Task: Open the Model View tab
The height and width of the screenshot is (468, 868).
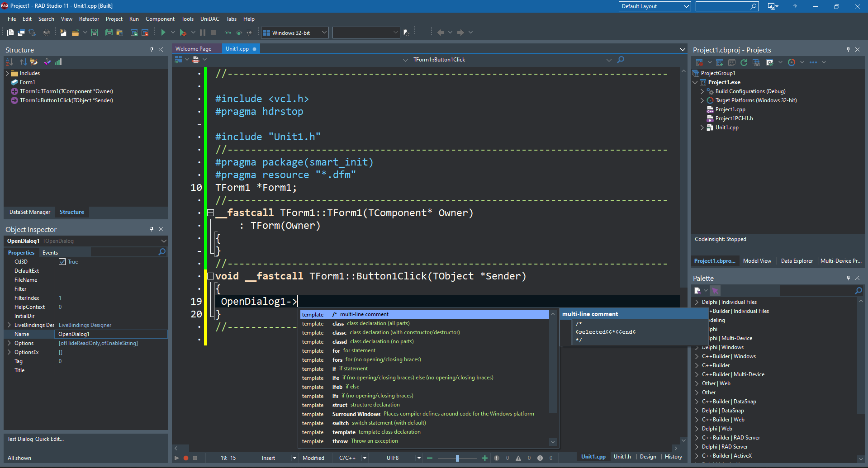Action: pyautogui.click(x=757, y=261)
